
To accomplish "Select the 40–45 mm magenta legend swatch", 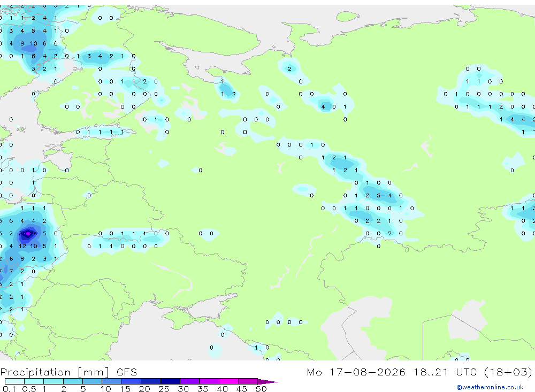I will (228, 381).
